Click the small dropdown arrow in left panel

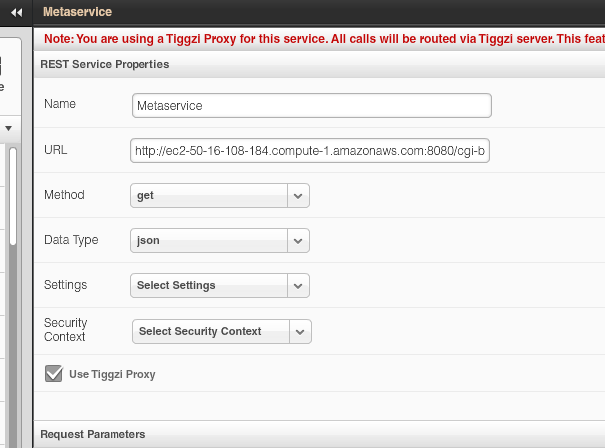pos(8,129)
